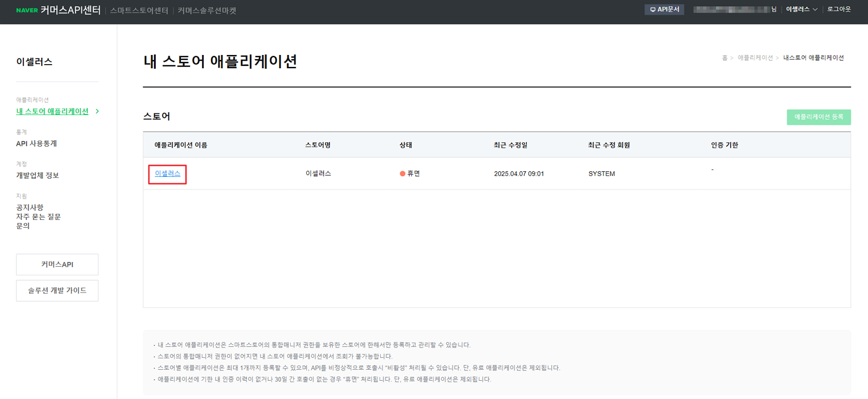Click the 통계 sidebar category label
Screen dimensions: 868x399
point(22,132)
